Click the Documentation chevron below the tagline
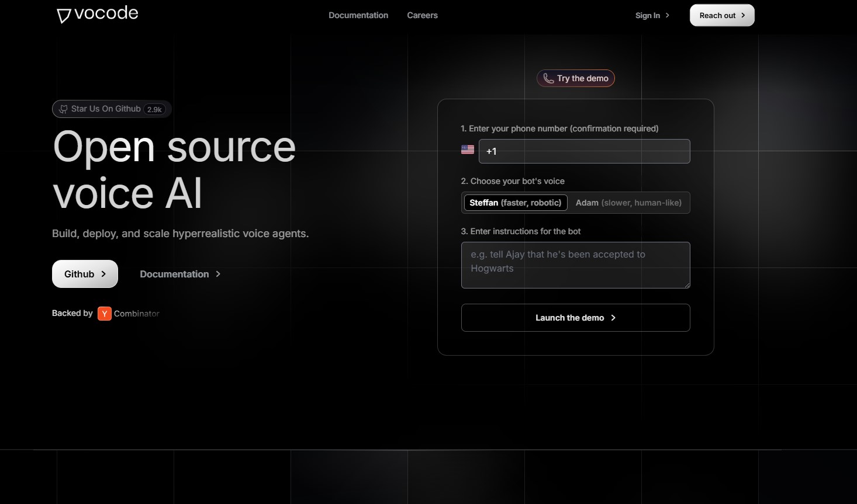Screen dimensions: 857x504 click(217, 273)
